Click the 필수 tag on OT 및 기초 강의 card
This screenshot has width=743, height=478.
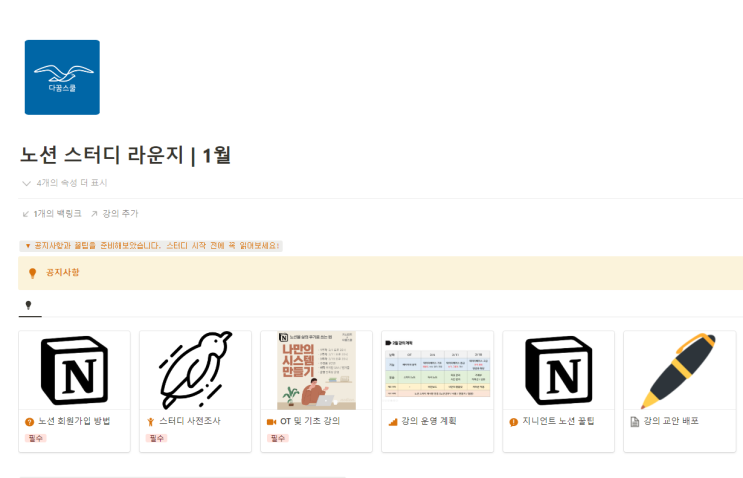tap(278, 438)
